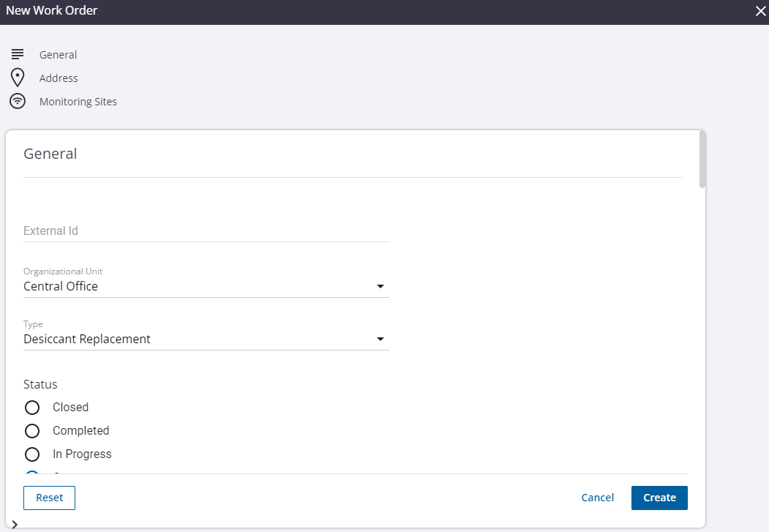
Task: Click the Status label text
Action: tap(40, 384)
